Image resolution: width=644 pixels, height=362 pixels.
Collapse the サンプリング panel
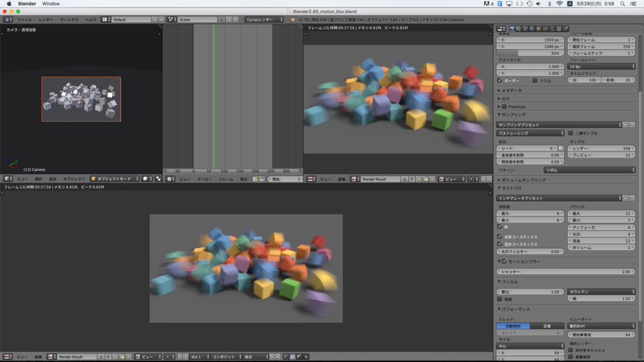click(511, 115)
